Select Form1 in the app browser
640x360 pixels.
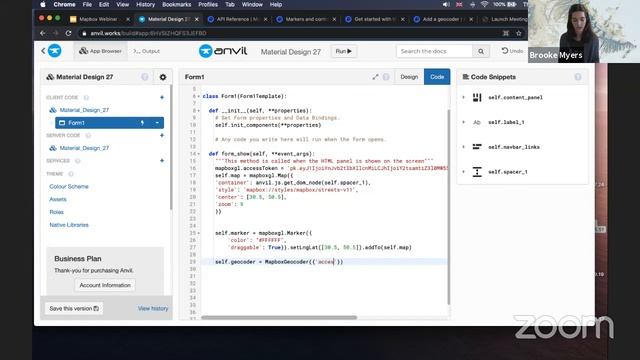coord(109,123)
